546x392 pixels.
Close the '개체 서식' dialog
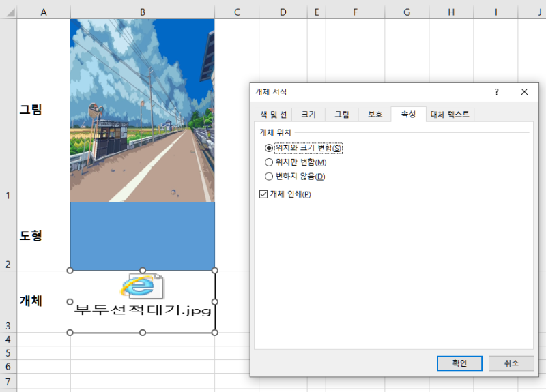tap(524, 92)
